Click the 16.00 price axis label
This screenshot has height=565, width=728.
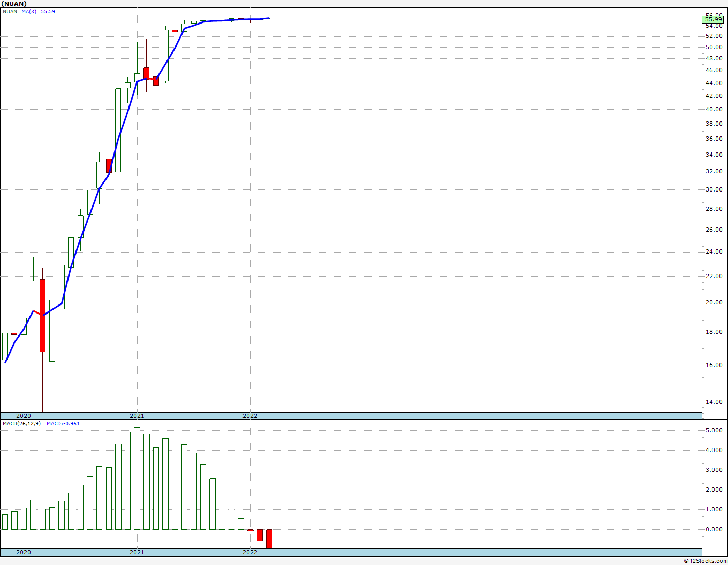714,365
